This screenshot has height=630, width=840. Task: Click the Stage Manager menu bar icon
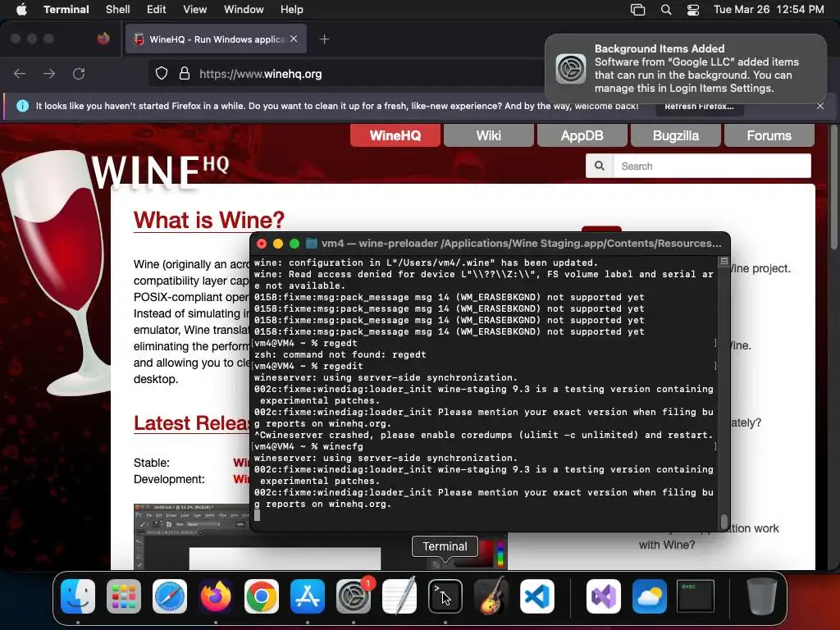637,10
